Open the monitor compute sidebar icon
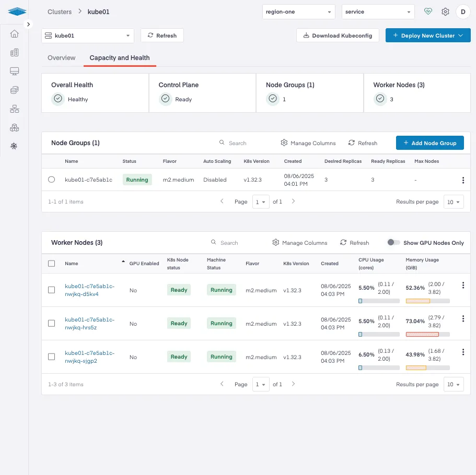Viewport: 476px width, 475px height. [14, 72]
